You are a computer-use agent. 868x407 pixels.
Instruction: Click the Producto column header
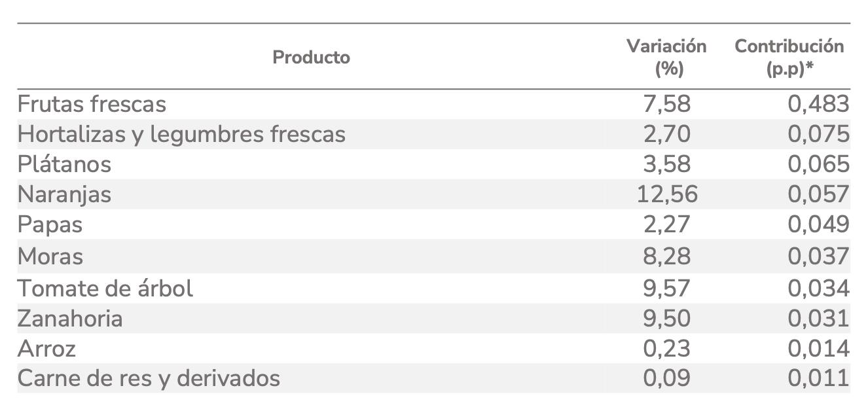[311, 58]
